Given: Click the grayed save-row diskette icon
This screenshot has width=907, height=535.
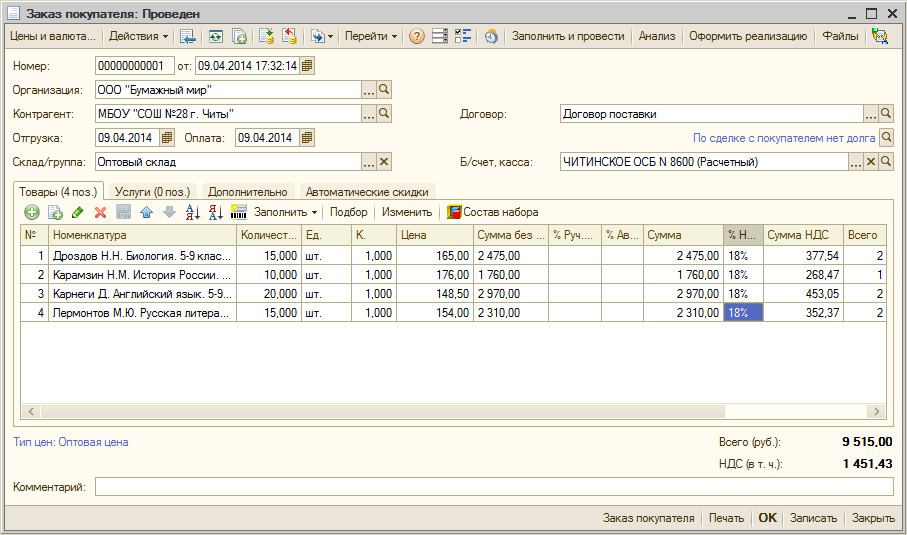Looking at the screenshot, I should point(124,212).
